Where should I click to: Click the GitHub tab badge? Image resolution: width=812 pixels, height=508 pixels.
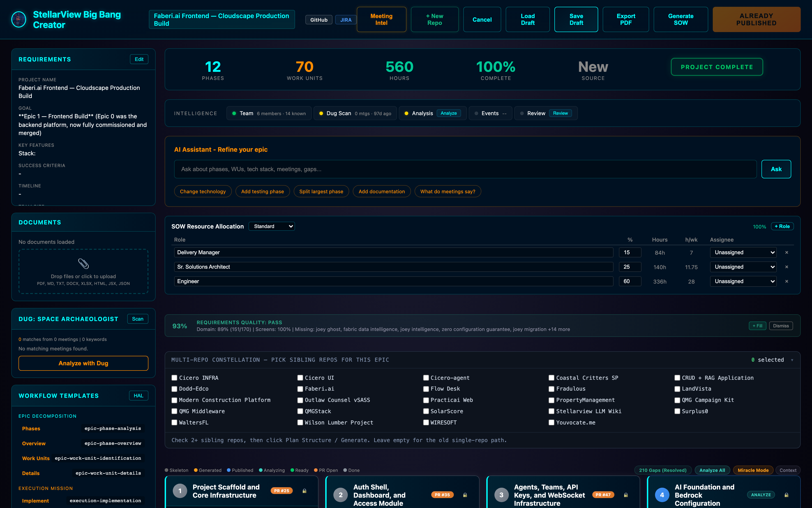pos(319,20)
